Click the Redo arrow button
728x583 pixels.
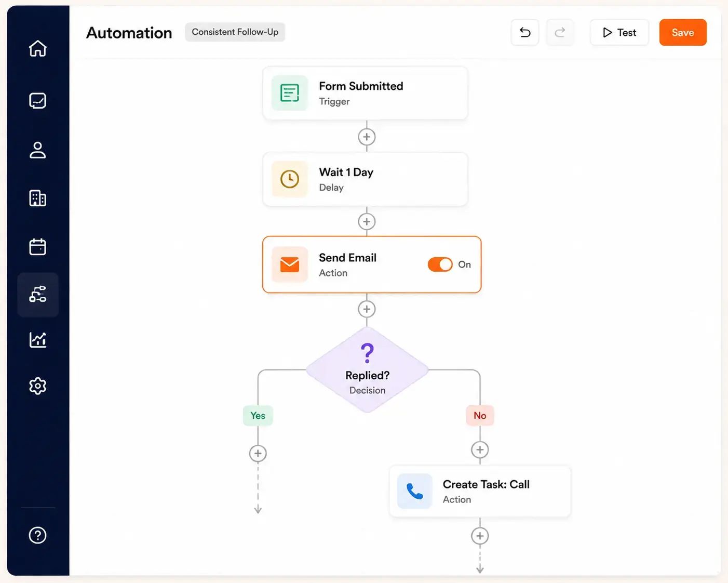[560, 33]
